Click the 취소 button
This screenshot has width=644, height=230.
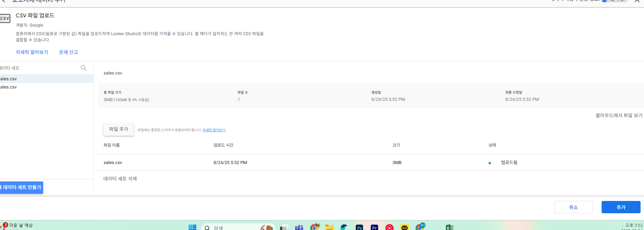click(x=573, y=207)
